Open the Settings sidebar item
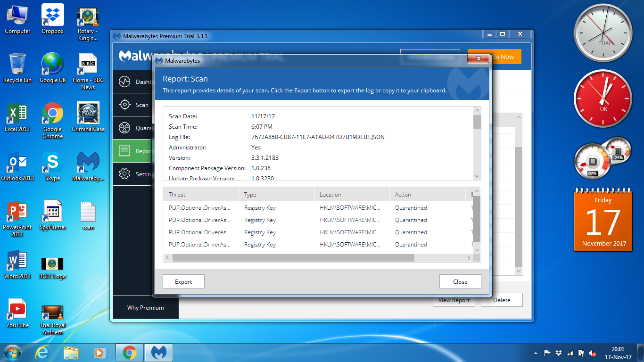Image resolution: width=644 pixels, height=362 pixels. click(x=133, y=174)
